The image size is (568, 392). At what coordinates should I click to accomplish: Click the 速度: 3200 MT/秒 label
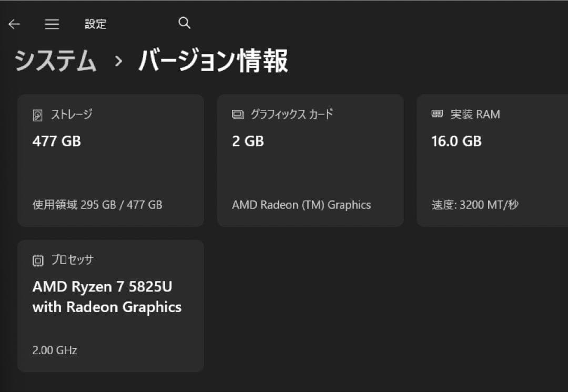pos(474,205)
